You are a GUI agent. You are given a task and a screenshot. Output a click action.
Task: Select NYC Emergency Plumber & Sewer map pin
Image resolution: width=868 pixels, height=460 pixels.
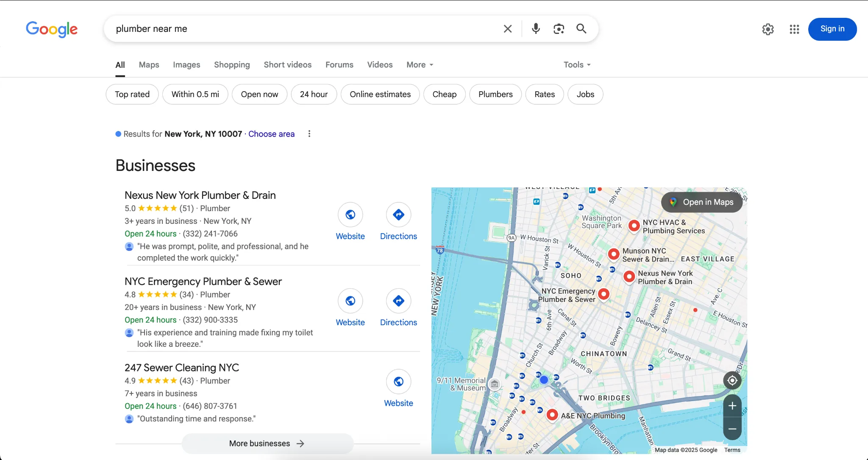point(604,294)
